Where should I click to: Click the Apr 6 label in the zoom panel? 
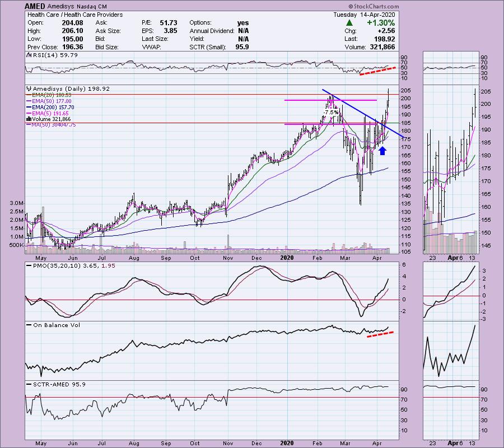455,258
